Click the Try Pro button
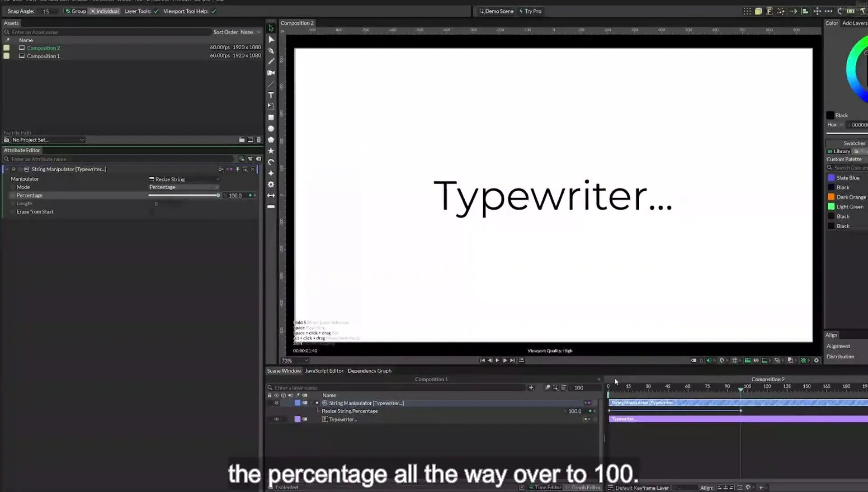Viewport: 868px width, 492px height. (530, 11)
